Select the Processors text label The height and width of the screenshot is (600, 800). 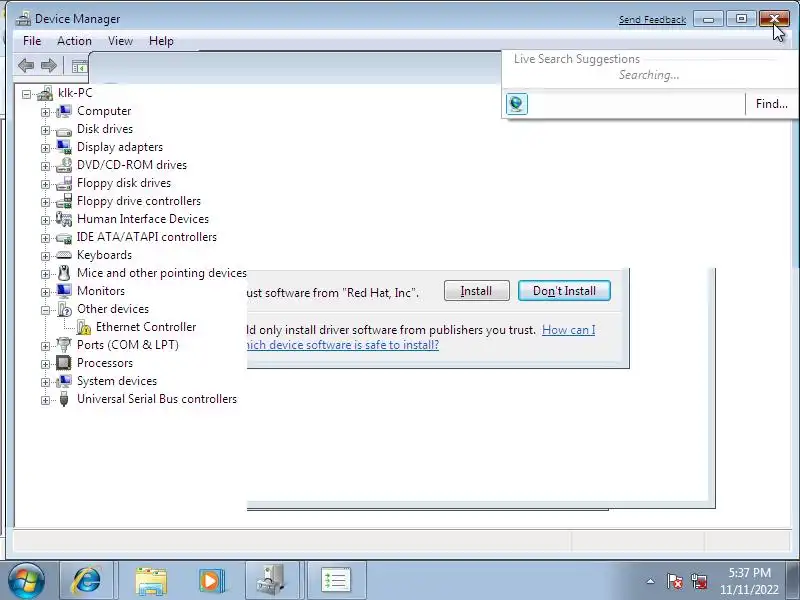point(105,363)
